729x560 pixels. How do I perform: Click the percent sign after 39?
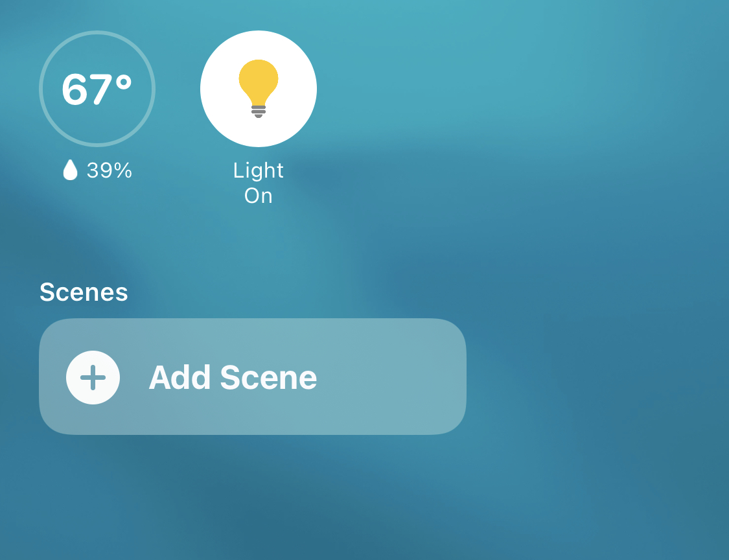[123, 170]
